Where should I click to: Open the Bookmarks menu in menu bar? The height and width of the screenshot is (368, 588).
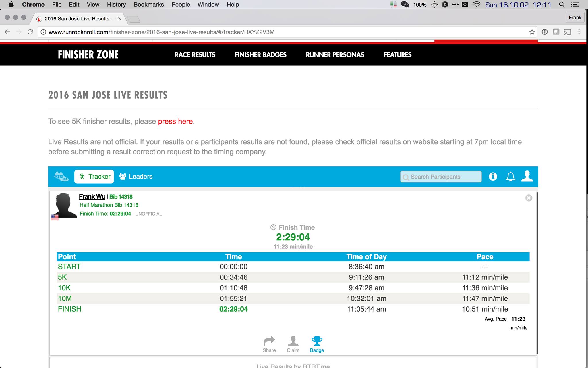pos(148,5)
